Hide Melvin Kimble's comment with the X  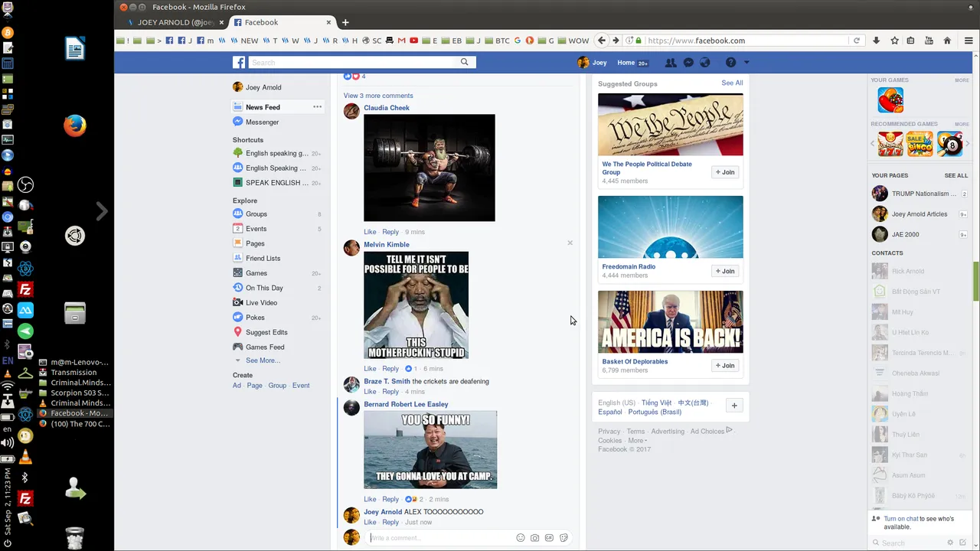[570, 243]
